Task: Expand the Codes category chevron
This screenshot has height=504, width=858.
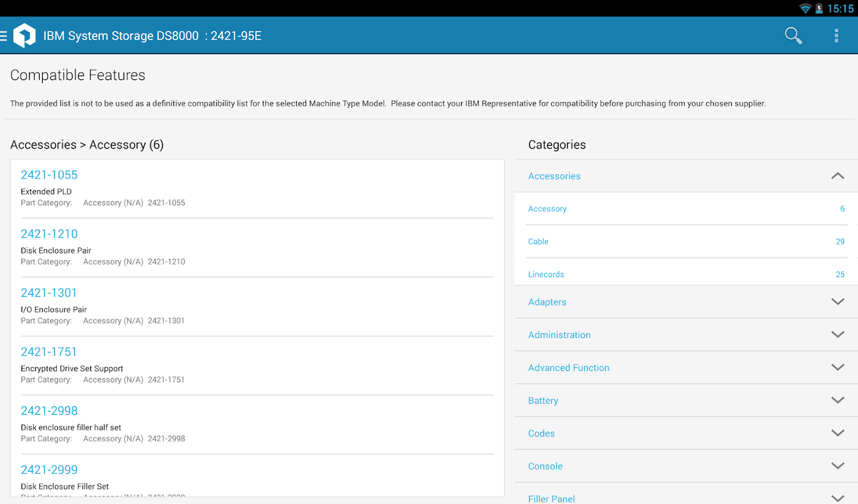Action: pyautogui.click(x=837, y=433)
